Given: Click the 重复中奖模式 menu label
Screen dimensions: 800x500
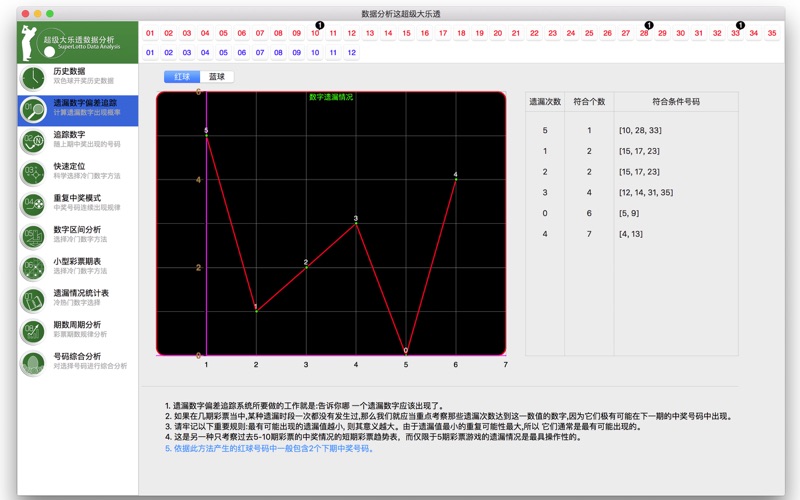Looking at the screenshot, I should (x=77, y=198).
